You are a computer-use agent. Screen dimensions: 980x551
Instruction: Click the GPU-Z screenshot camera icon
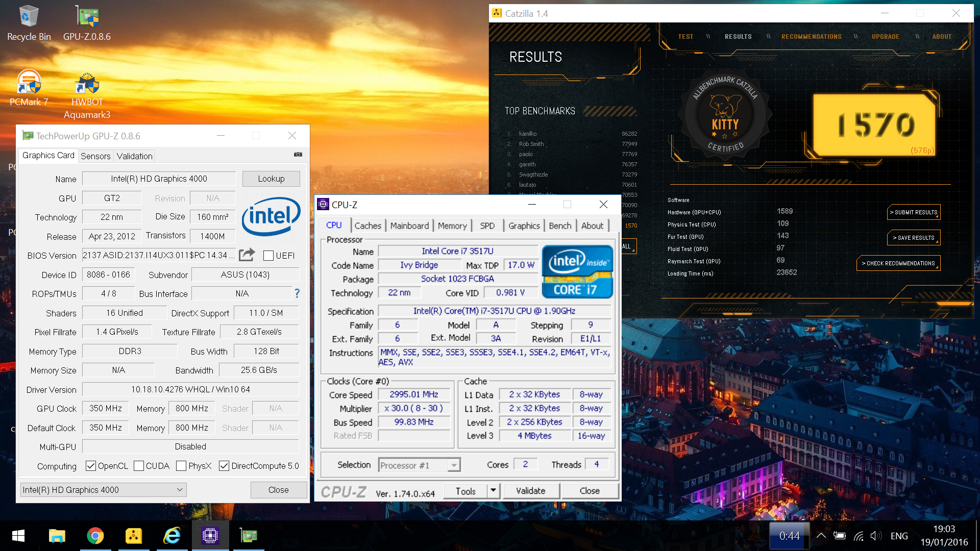[x=298, y=155]
